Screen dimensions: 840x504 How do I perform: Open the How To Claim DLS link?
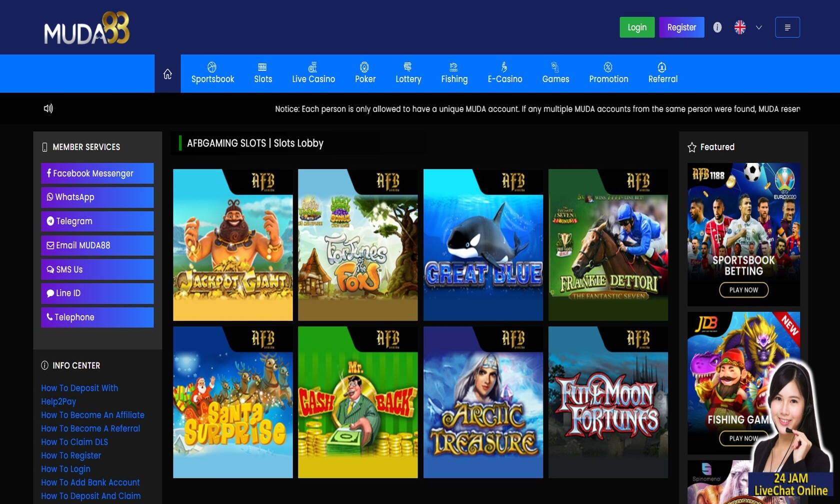(74, 442)
